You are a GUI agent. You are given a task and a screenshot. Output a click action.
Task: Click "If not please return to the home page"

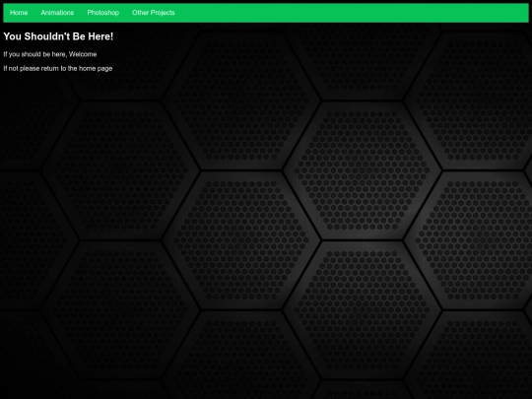(58, 69)
